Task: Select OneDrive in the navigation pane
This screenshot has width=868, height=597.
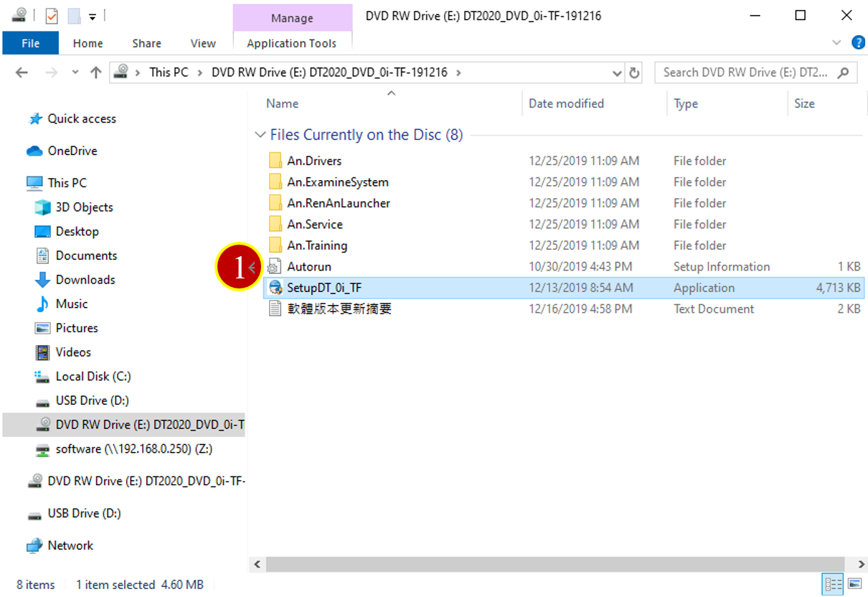Action: pyautogui.click(x=72, y=151)
